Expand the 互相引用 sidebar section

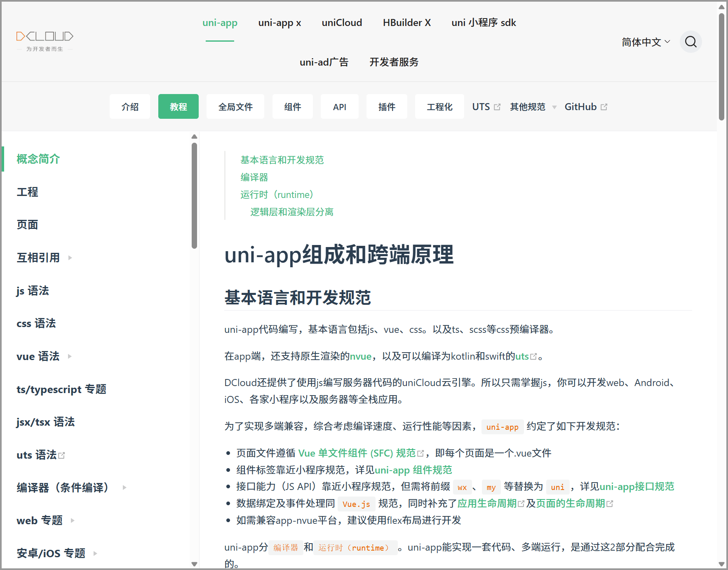coord(70,258)
